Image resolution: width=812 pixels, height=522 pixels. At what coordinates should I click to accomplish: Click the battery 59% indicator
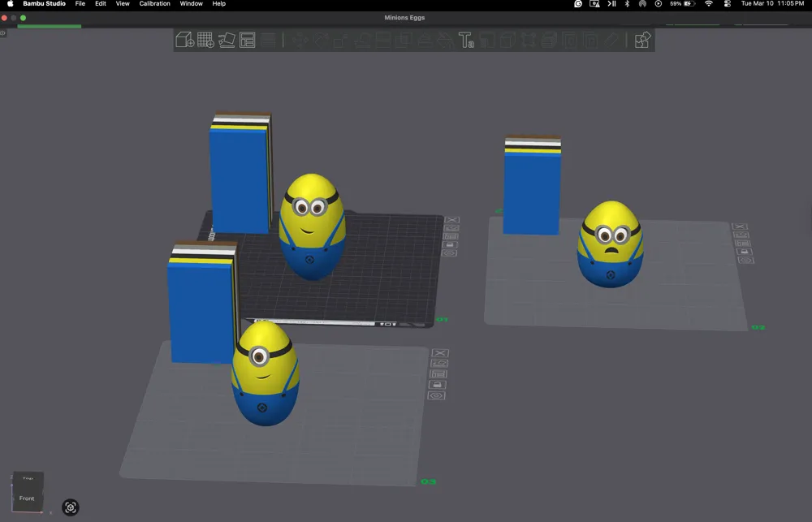pos(682,3)
